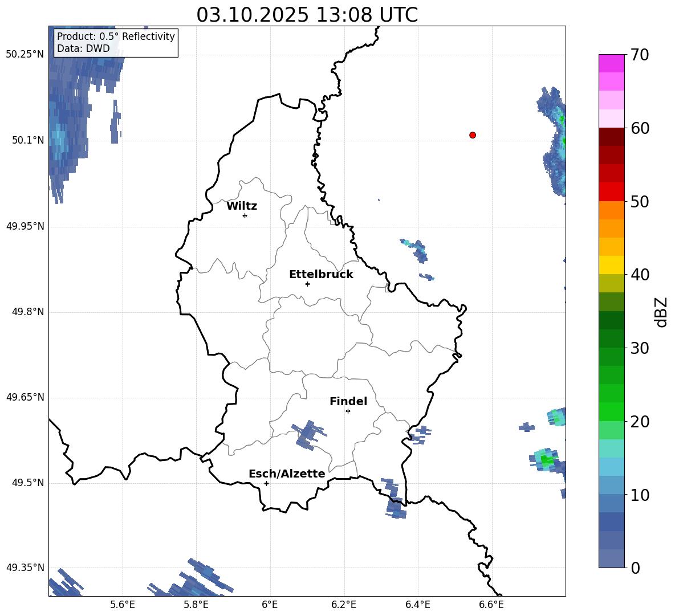
Task: Click the Esch/Alzette label text
Action: pyautogui.click(x=287, y=474)
